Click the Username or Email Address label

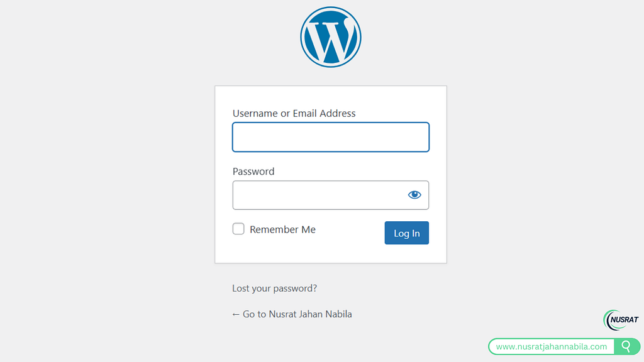[294, 113]
